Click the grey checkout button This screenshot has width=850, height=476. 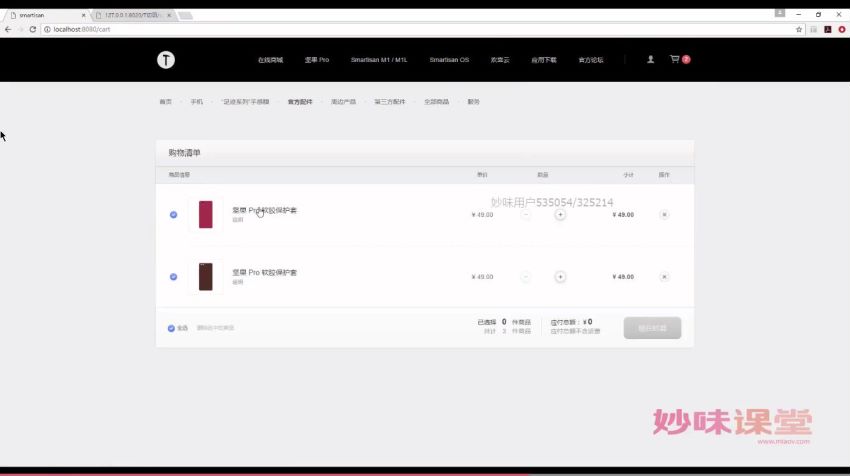(x=652, y=328)
